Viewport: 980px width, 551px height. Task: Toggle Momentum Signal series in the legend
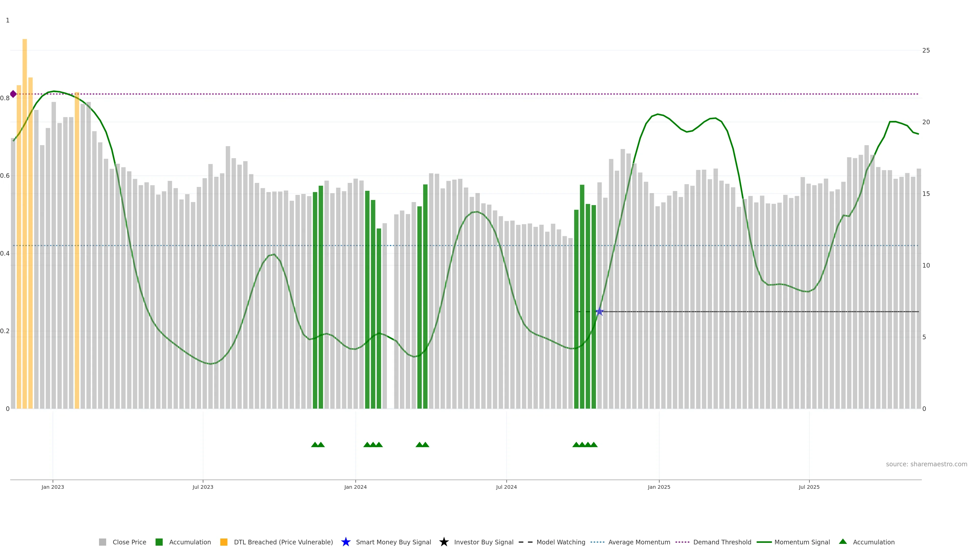tap(802, 542)
